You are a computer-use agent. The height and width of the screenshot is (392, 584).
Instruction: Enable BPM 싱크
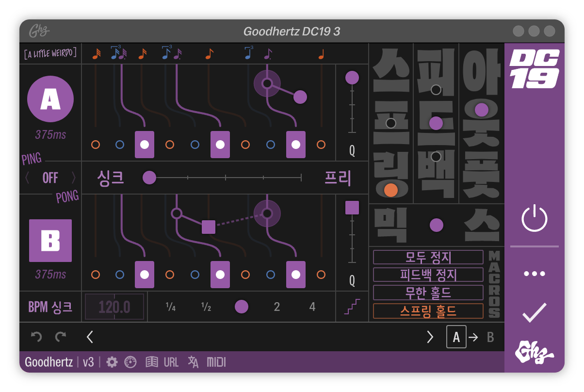click(50, 307)
